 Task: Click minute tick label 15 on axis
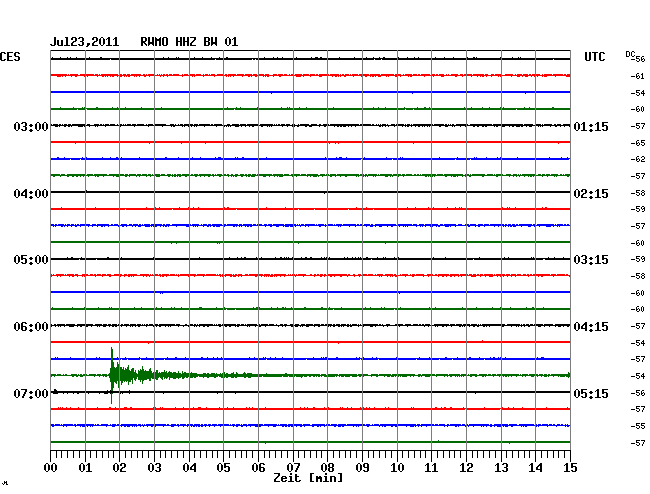(570, 468)
